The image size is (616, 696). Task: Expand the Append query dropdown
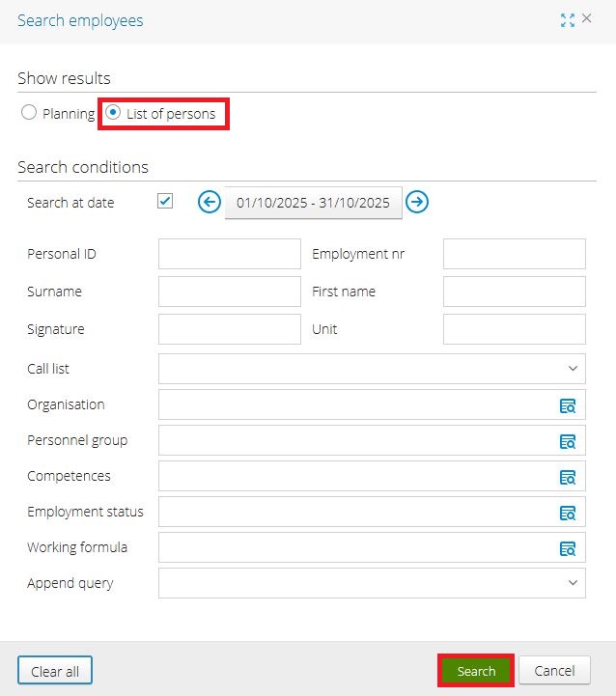(x=372, y=583)
